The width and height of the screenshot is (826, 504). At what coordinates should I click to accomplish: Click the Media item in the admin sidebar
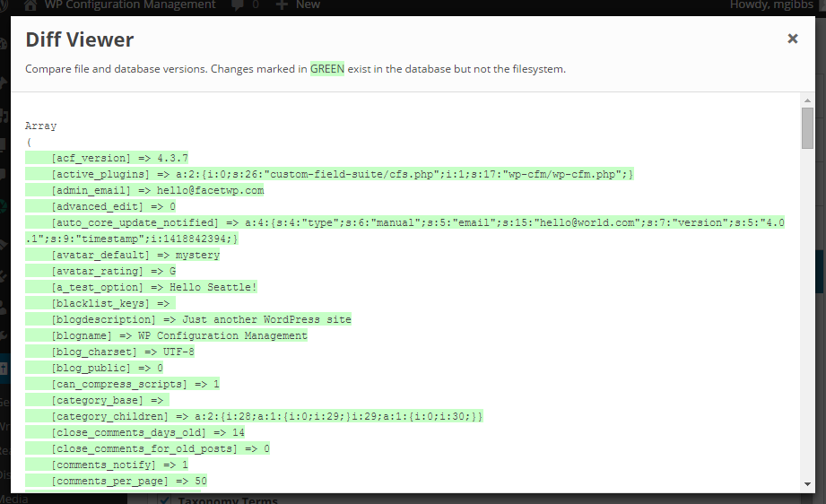click(x=14, y=499)
